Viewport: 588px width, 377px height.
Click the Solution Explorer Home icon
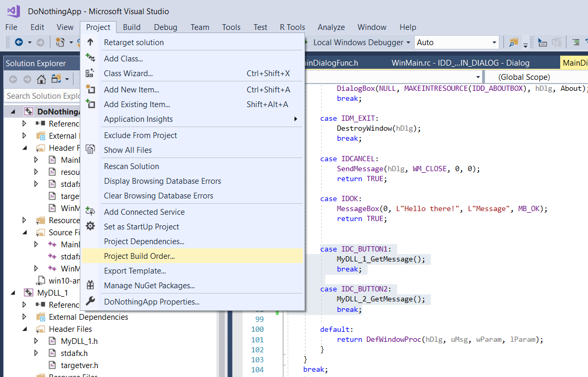[x=41, y=79]
